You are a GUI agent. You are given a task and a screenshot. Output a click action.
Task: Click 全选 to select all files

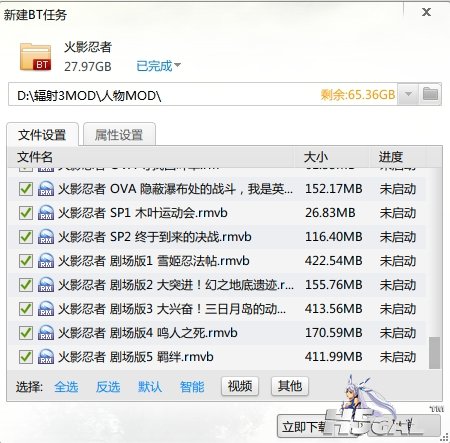point(66,387)
